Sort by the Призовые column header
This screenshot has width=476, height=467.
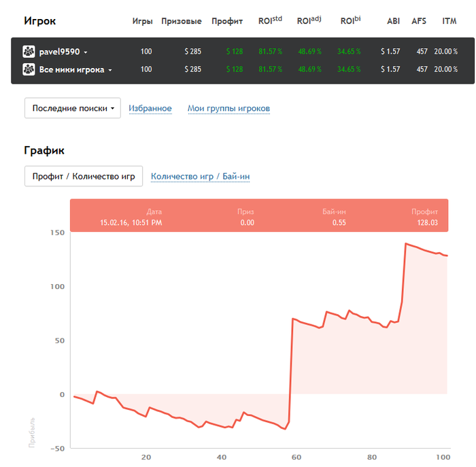pyautogui.click(x=182, y=21)
